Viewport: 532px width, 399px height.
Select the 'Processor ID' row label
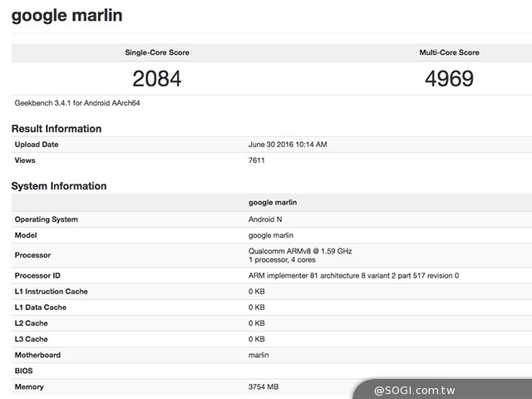tap(37, 276)
